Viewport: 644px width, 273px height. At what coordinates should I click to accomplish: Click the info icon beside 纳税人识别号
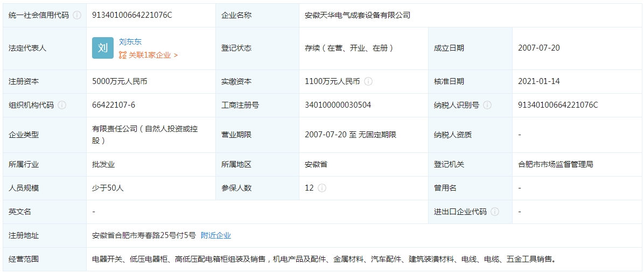pyautogui.click(x=487, y=105)
